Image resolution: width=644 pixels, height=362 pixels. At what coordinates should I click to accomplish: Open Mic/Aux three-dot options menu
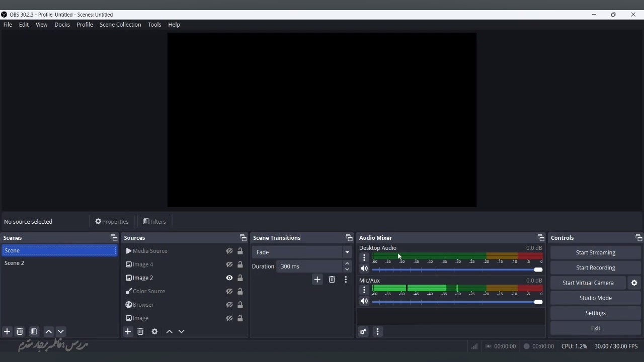tap(364, 290)
